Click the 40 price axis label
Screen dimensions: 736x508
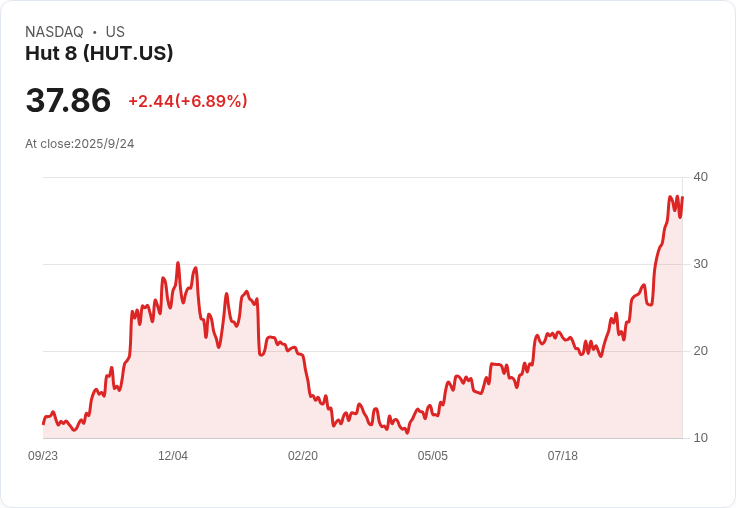click(x=700, y=177)
